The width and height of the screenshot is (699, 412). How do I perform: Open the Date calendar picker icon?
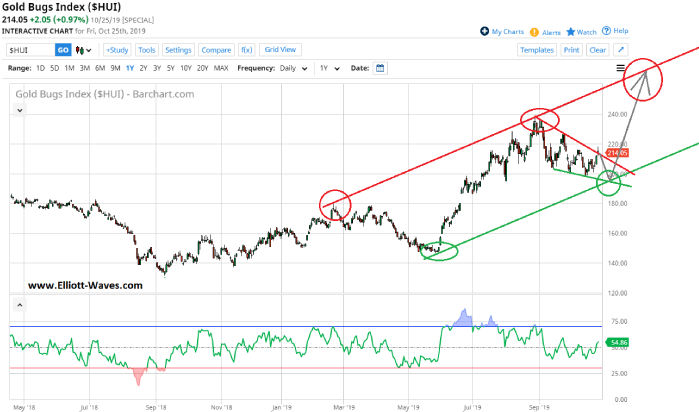(380, 68)
